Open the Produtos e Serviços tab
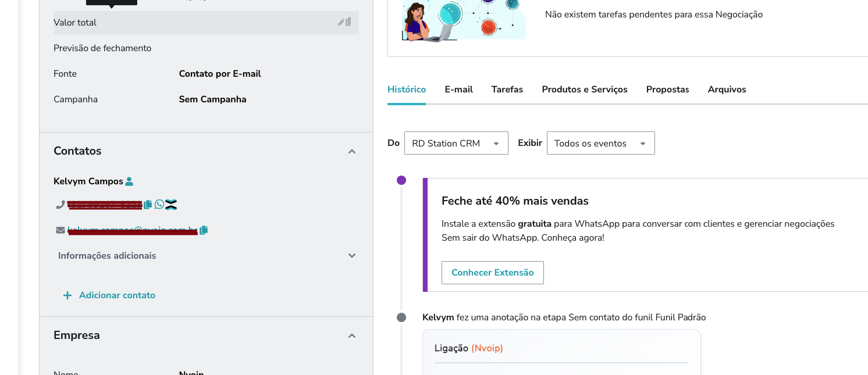The image size is (868, 375). pyautogui.click(x=584, y=90)
